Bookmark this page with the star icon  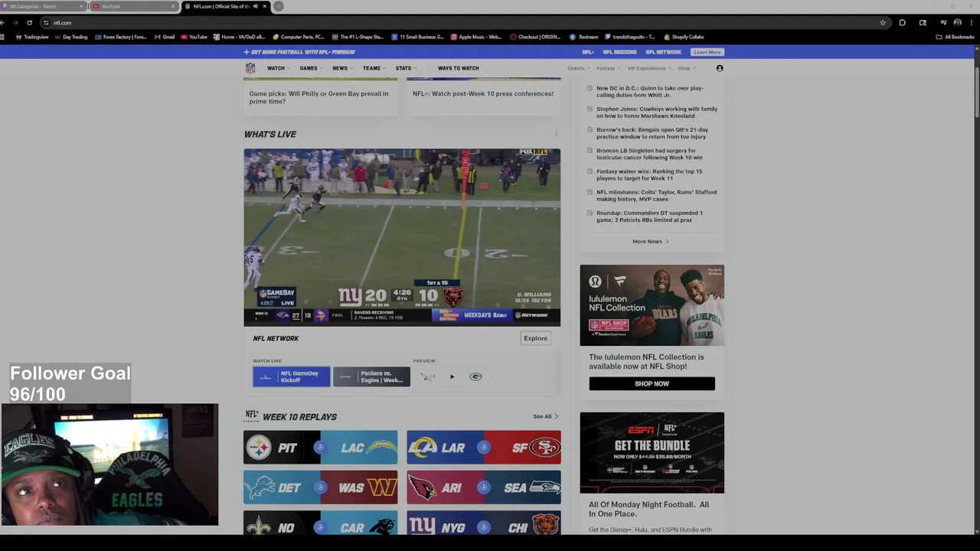pyautogui.click(x=883, y=23)
